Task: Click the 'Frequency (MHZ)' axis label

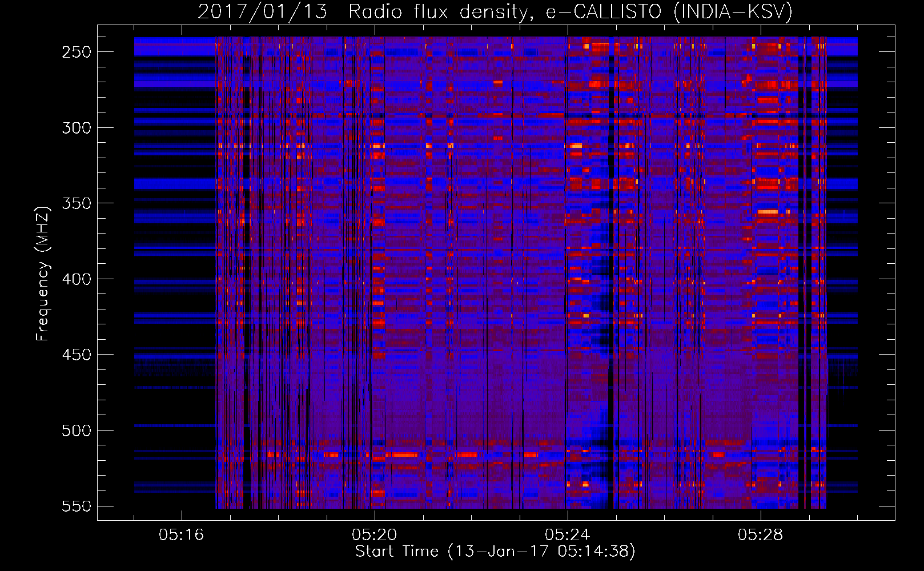Action: tap(43, 274)
